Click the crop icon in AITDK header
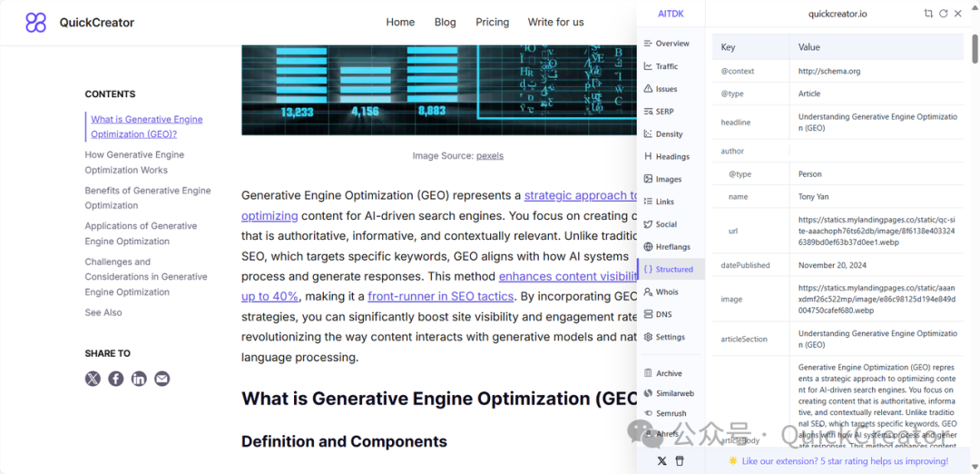The height and width of the screenshot is (474, 980). 928,14
